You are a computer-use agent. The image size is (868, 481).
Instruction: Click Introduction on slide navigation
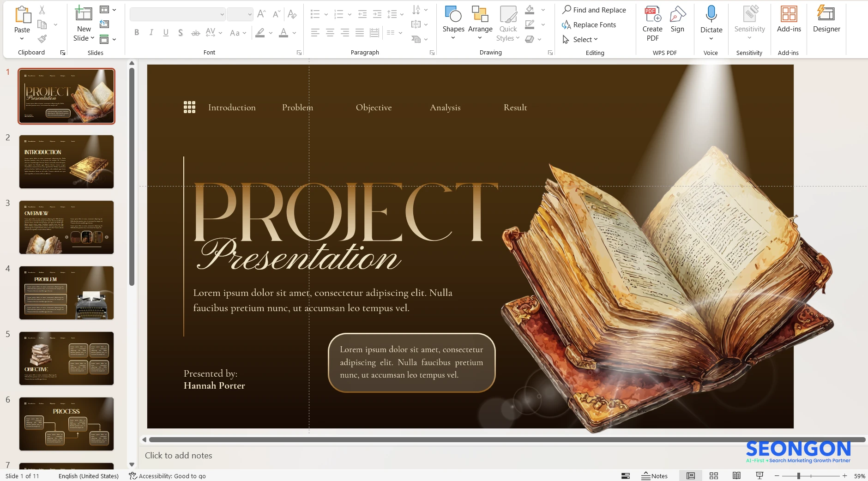click(232, 108)
